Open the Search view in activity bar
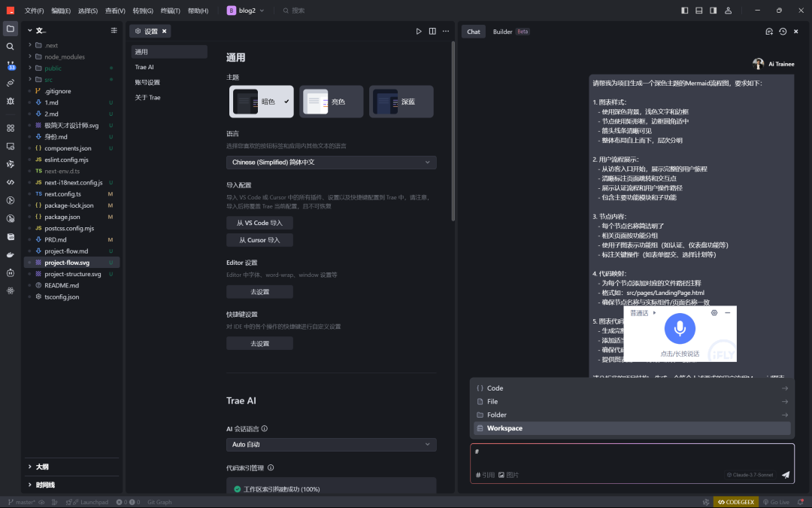Viewport: 812px width, 508px height. pyautogui.click(x=11, y=47)
